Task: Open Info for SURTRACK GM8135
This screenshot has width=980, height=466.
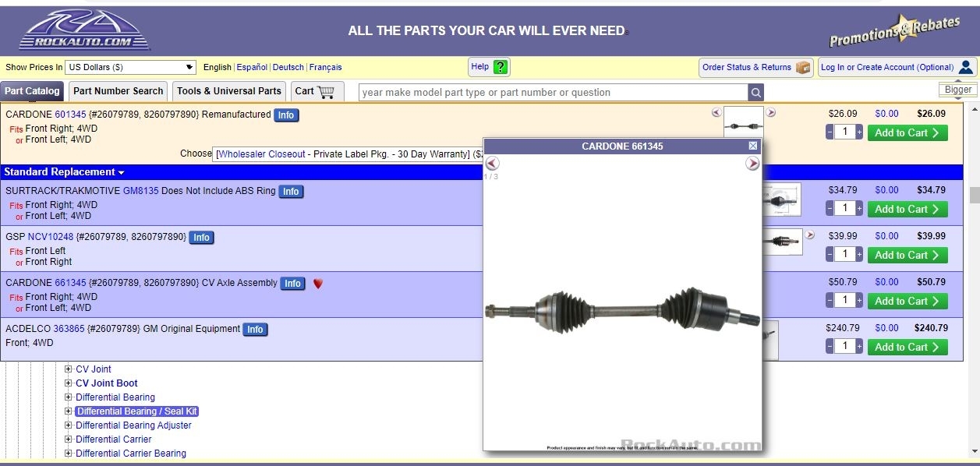Action: [291, 192]
